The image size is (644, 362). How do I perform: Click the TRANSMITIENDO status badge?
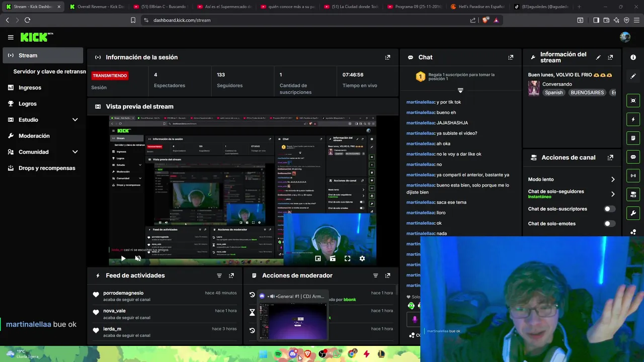110,75
